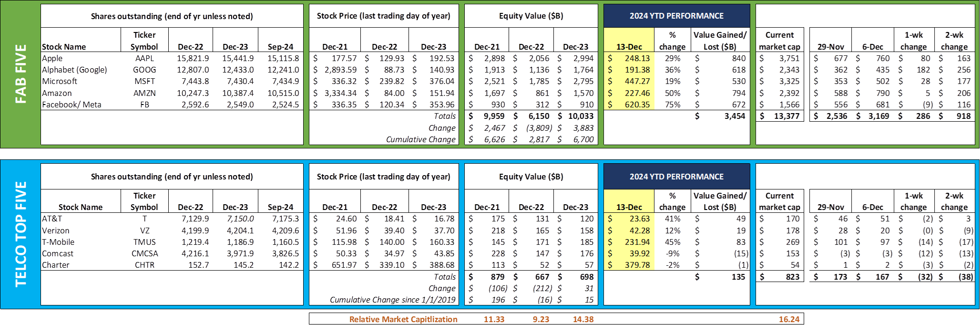This screenshot has width=980, height=325.
Task: Select Verizon's VZ ticker cell
Action: coord(144,231)
